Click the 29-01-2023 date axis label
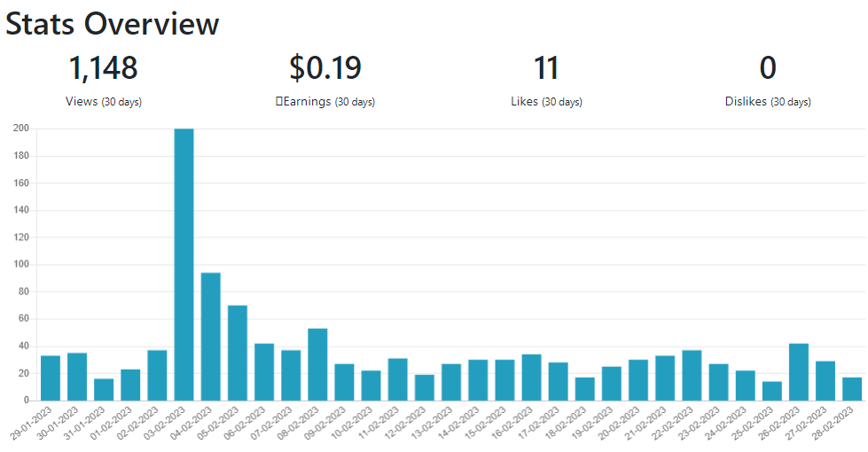This screenshot has height=452, width=868. pos(31,423)
